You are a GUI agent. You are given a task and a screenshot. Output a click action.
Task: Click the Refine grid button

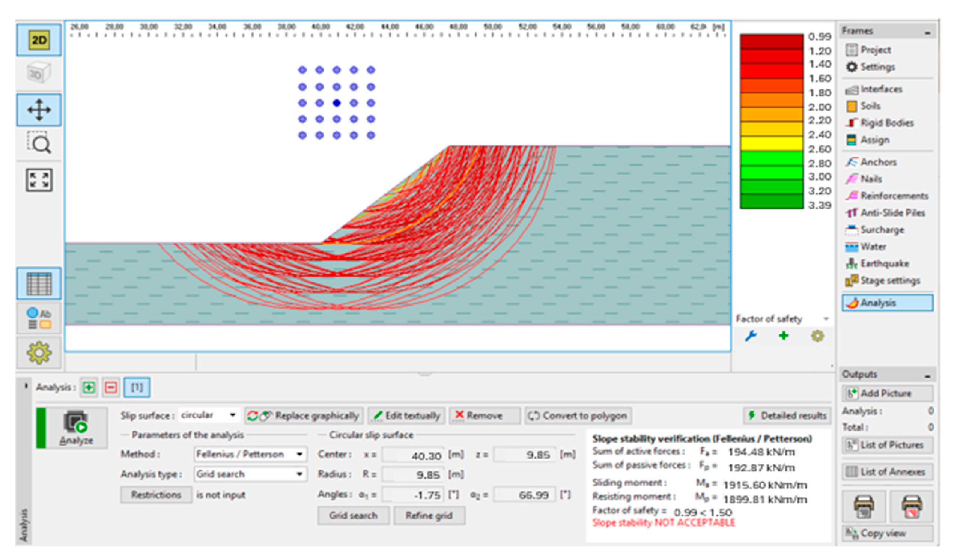[x=429, y=516]
